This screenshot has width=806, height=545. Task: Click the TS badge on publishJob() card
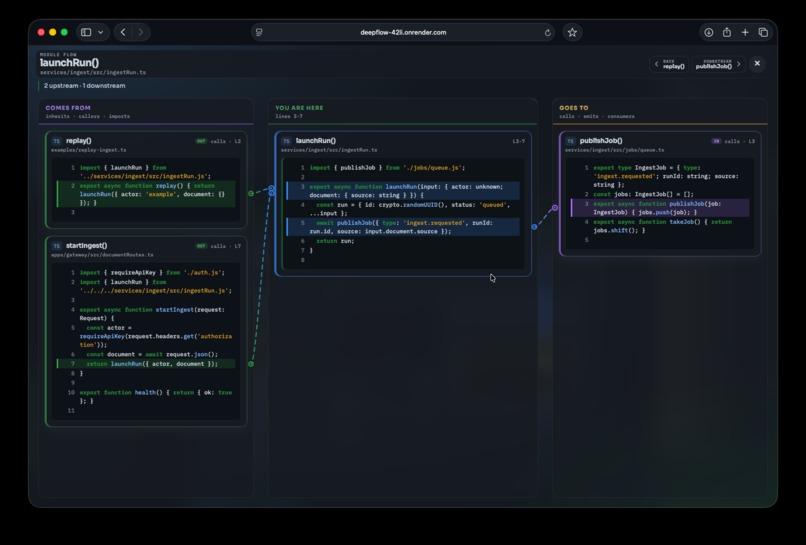570,141
